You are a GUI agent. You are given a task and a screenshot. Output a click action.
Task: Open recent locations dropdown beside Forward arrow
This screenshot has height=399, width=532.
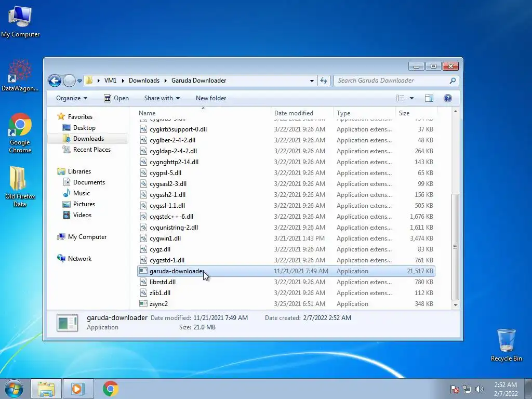click(79, 81)
